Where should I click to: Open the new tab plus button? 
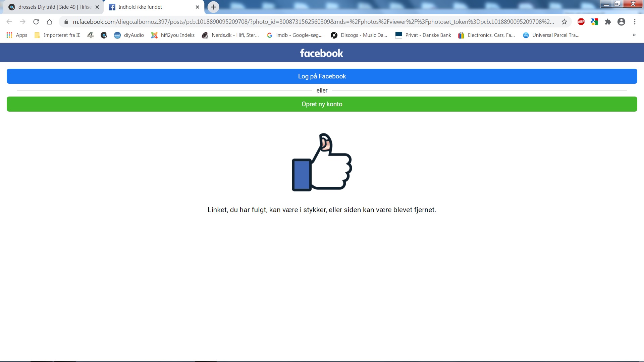pos(213,7)
